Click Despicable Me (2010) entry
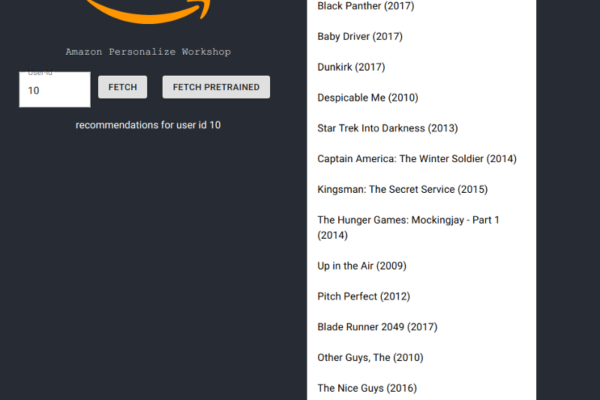Image resolution: width=600 pixels, height=400 pixels. (367, 98)
